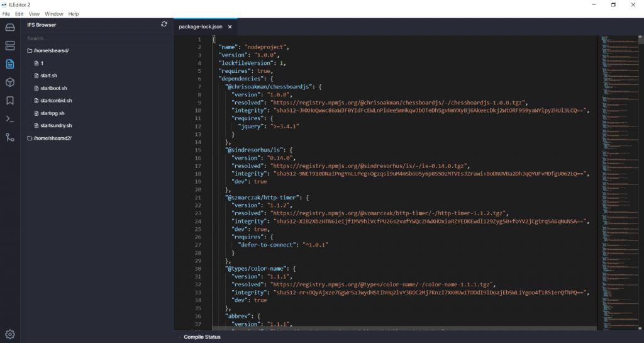
Task: Switch to the package-lock.json tab
Action: point(200,26)
